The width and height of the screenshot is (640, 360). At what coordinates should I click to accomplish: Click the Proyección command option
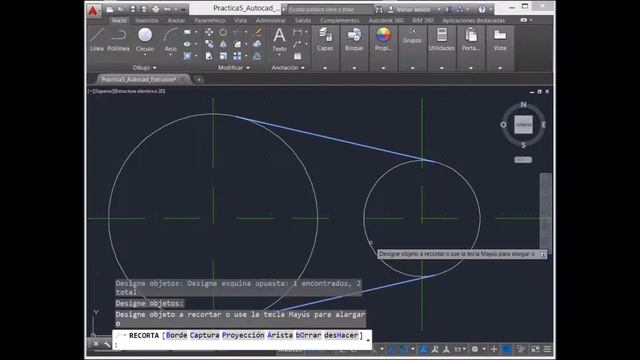click(x=243, y=335)
